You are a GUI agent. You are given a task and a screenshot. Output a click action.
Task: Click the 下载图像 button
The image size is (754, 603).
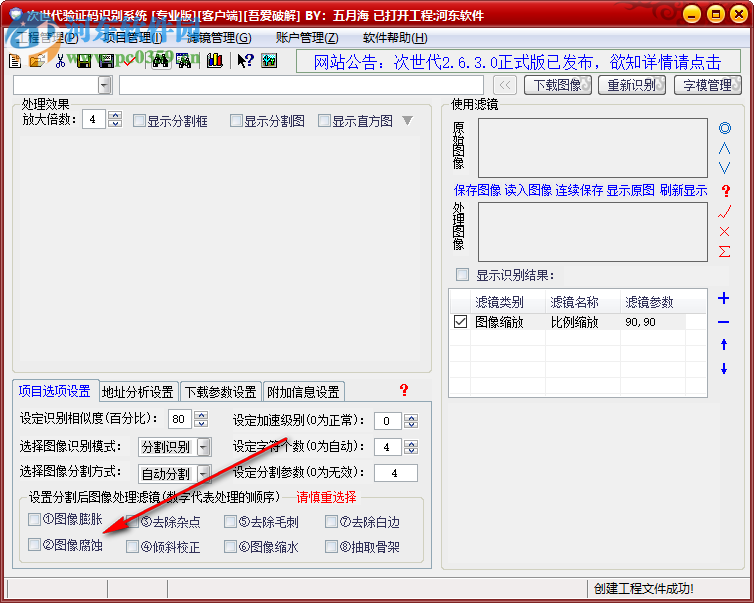(558, 85)
